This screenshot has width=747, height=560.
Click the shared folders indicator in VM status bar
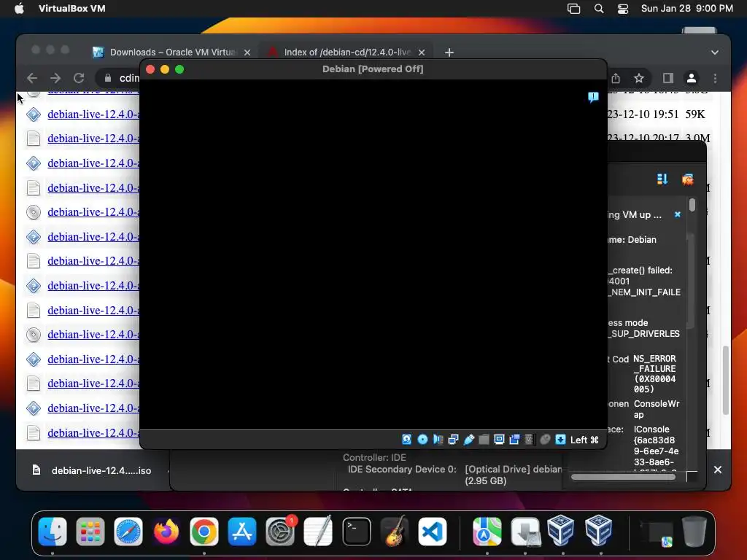tap(484, 440)
